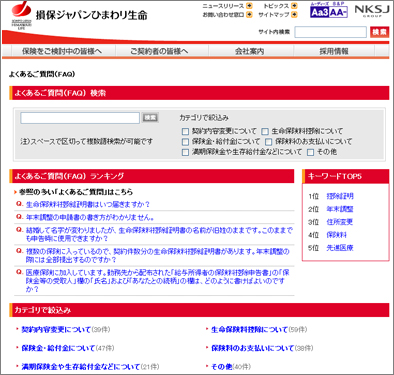Click fifth-ranked keyword 先進医療

(340, 248)
